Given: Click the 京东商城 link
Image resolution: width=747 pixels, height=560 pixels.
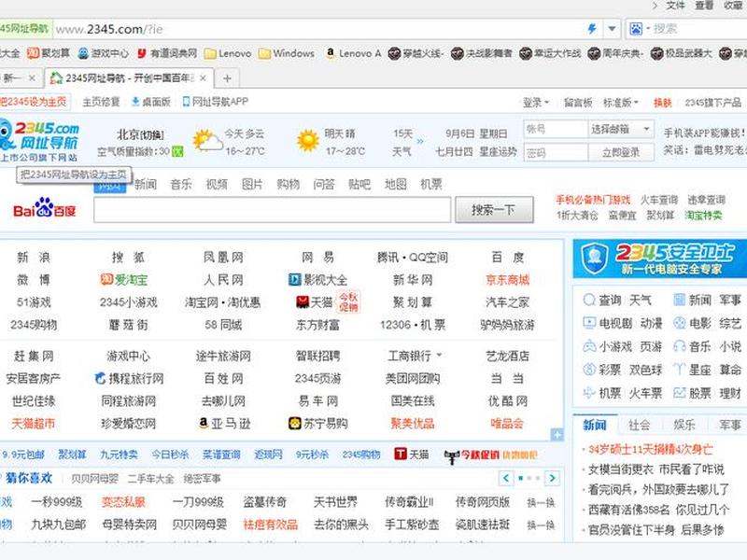Looking at the screenshot, I should pos(507,280).
